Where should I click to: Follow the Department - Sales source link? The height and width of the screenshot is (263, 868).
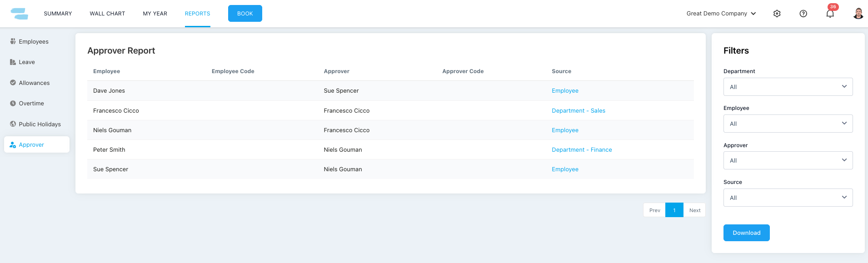[x=578, y=111]
